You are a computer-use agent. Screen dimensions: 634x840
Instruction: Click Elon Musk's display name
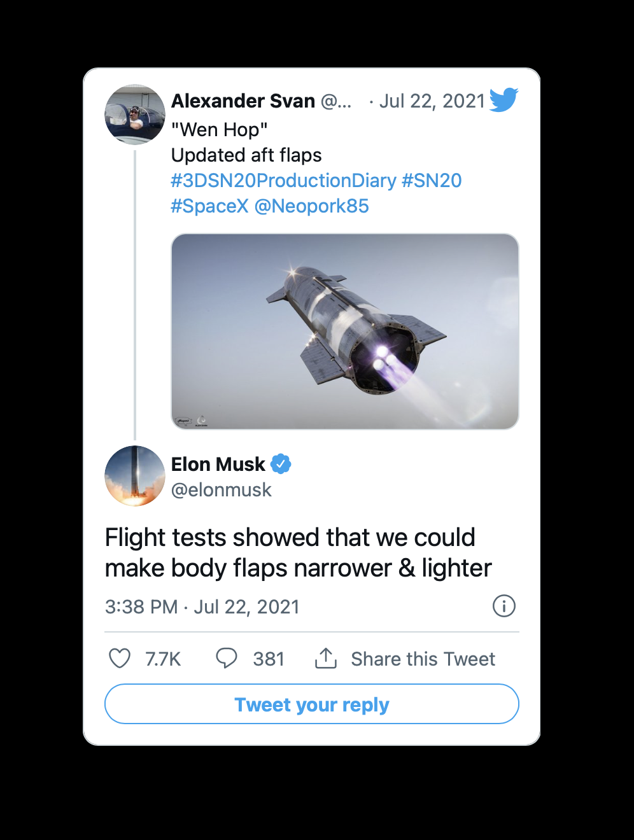click(x=217, y=464)
